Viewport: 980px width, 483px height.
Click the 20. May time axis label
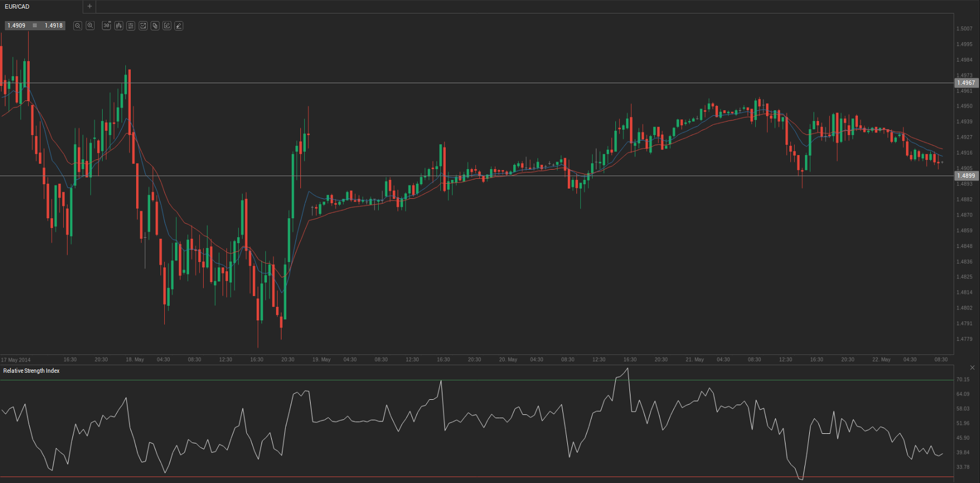(508, 359)
